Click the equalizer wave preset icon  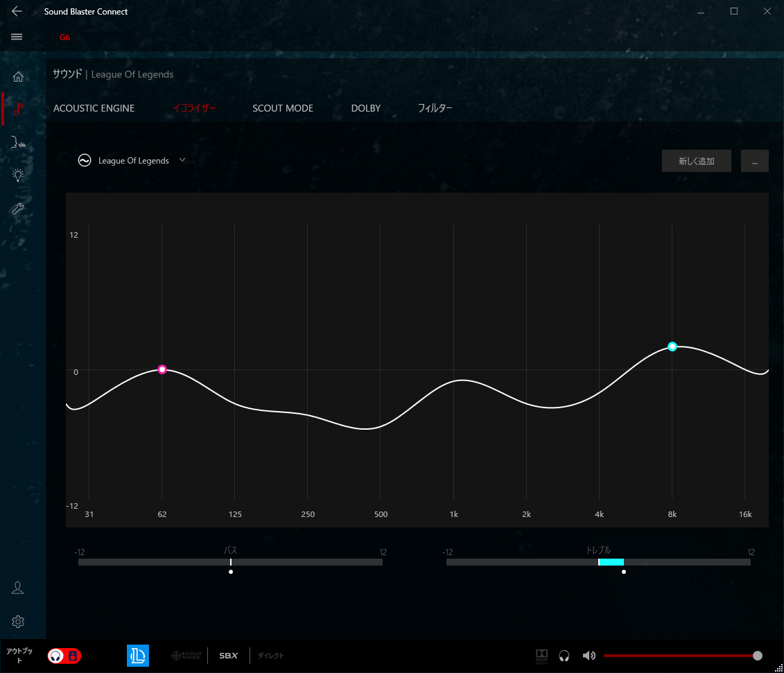click(85, 160)
